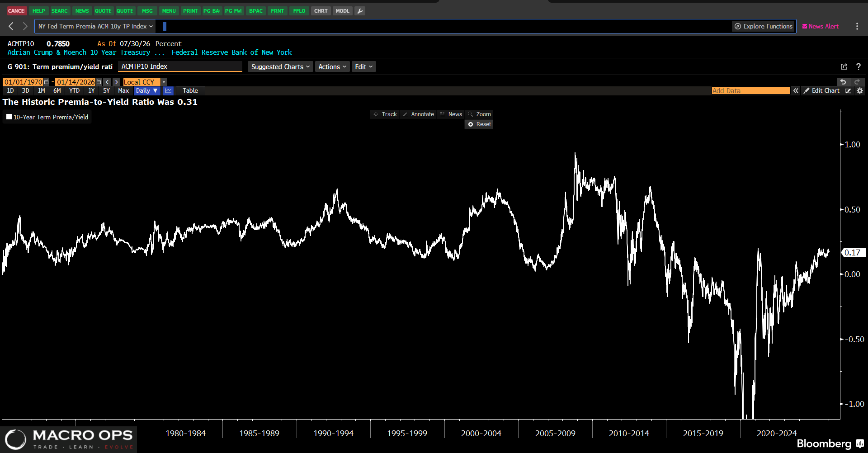
Task: Select the 1Y time range
Action: pos(91,91)
